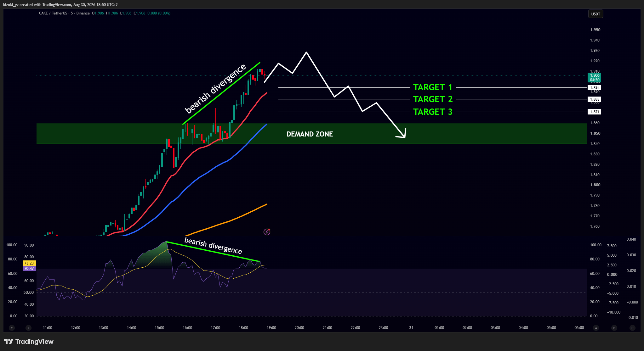Click the purple 70.47 indicator value

(x=29, y=269)
